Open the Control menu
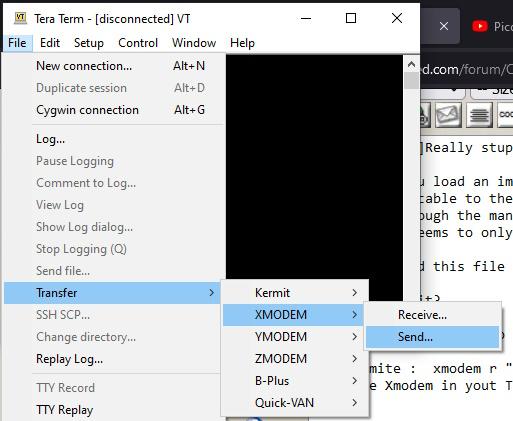This screenshot has width=513, height=421. click(138, 43)
